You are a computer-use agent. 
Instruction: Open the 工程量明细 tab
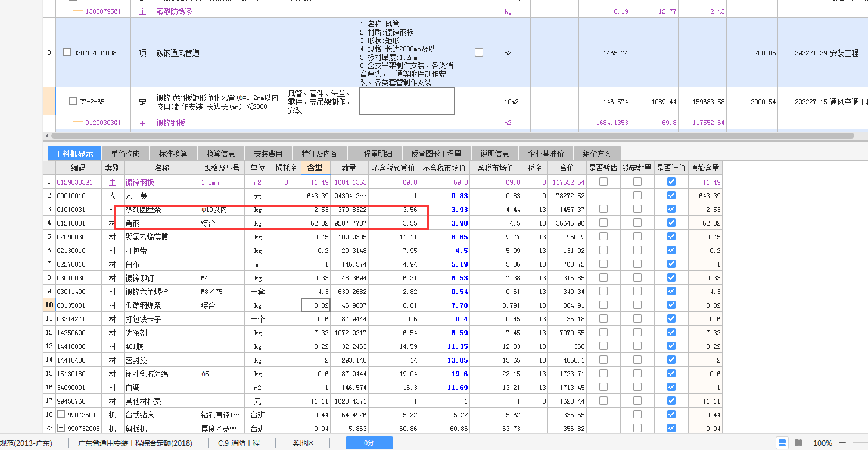(374, 154)
